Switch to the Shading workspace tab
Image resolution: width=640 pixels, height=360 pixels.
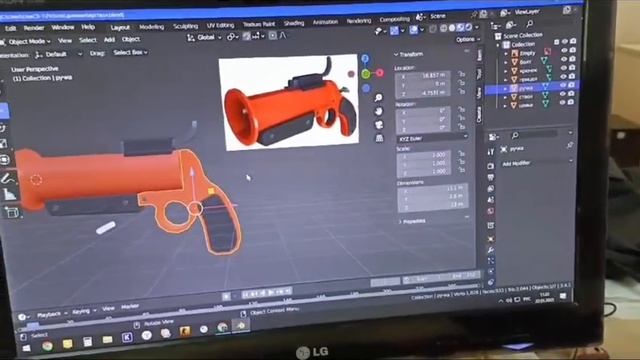tap(294, 23)
